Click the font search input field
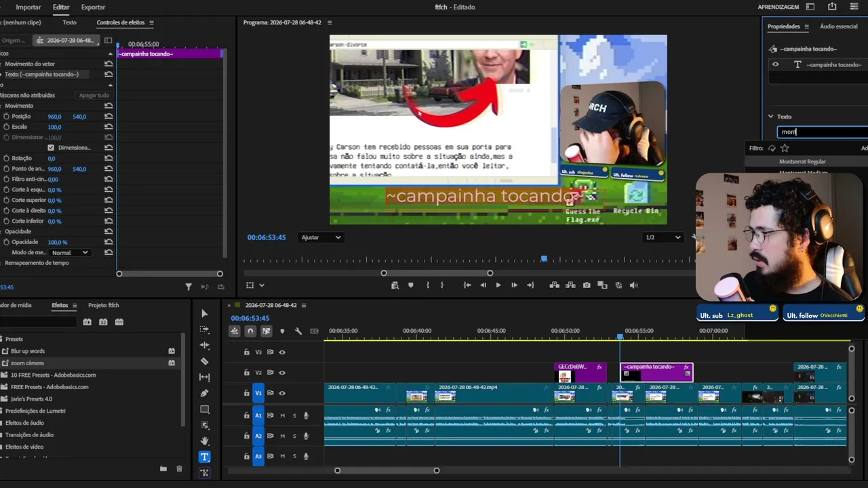 tap(822, 132)
